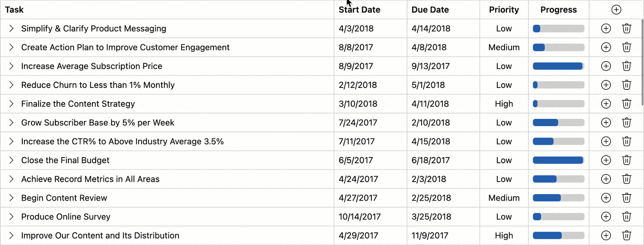
Task: Click the plus icon beside Produce Online Survey
Action: pyautogui.click(x=606, y=217)
